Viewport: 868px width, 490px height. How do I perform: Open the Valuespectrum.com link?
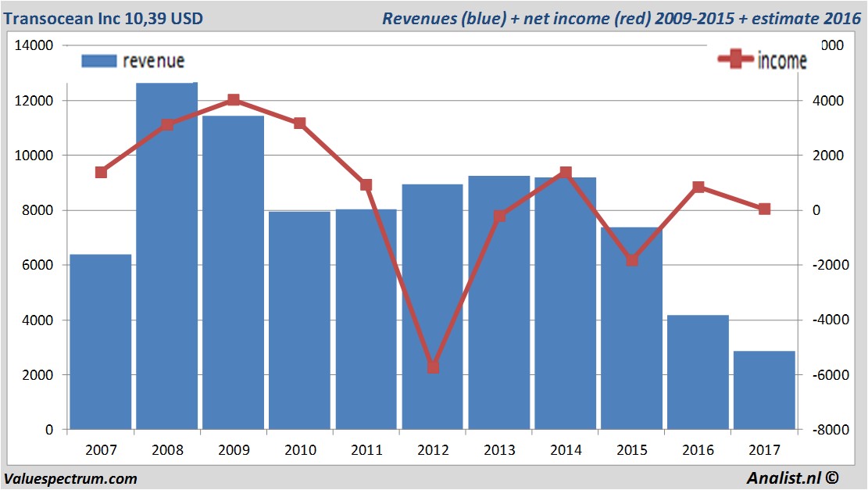tap(70, 478)
